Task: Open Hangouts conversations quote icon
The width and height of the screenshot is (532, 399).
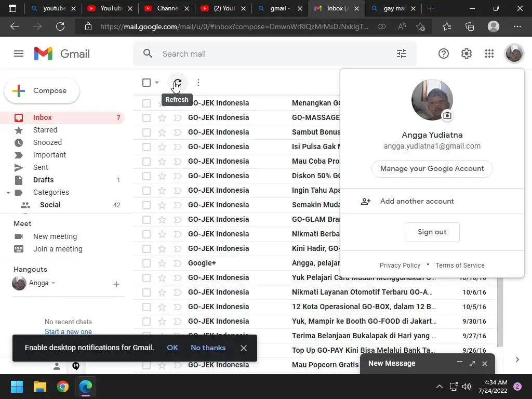Action: coord(76,366)
